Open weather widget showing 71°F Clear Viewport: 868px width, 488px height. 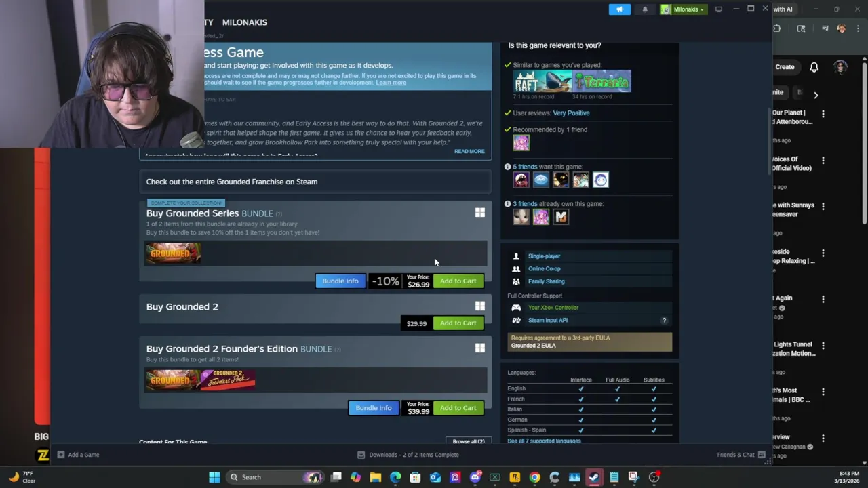coord(20,477)
